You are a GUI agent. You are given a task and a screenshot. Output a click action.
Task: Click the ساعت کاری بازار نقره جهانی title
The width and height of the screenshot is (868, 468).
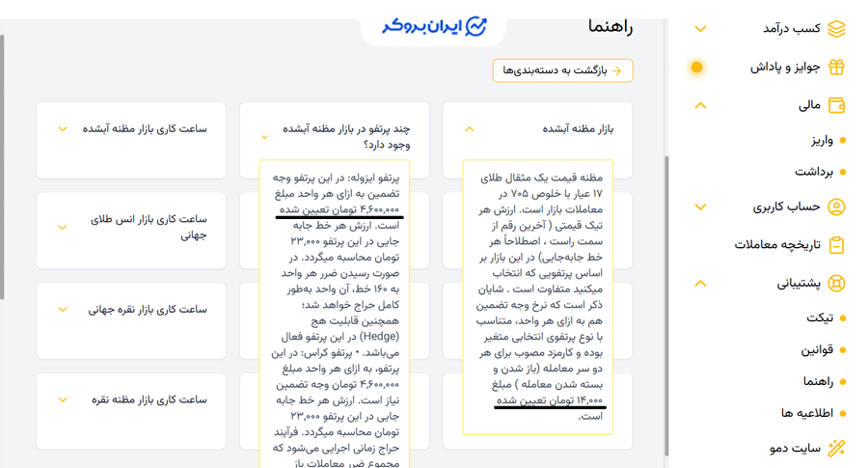coord(148,310)
